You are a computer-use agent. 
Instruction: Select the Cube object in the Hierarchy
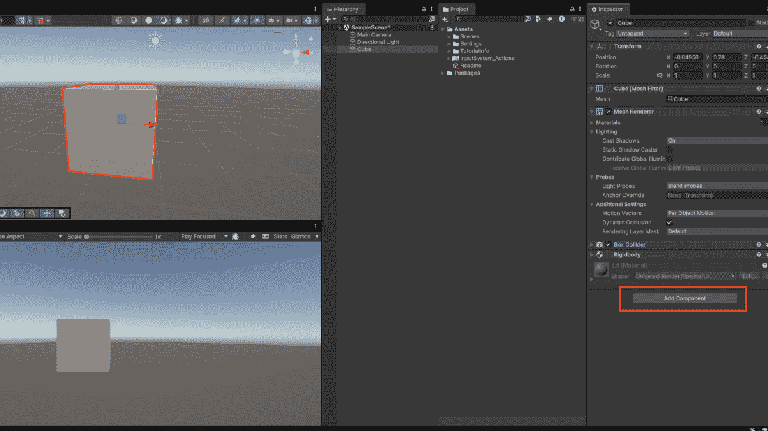tap(363, 49)
